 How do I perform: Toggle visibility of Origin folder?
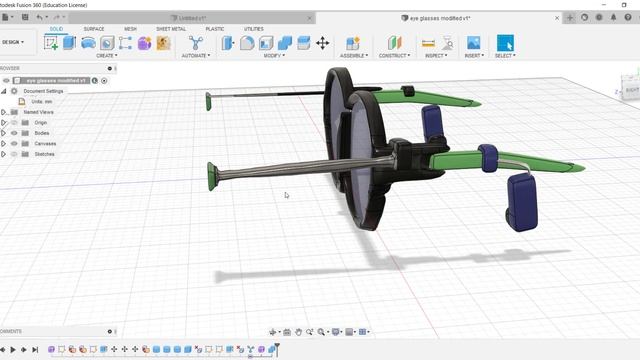[x=14, y=122]
